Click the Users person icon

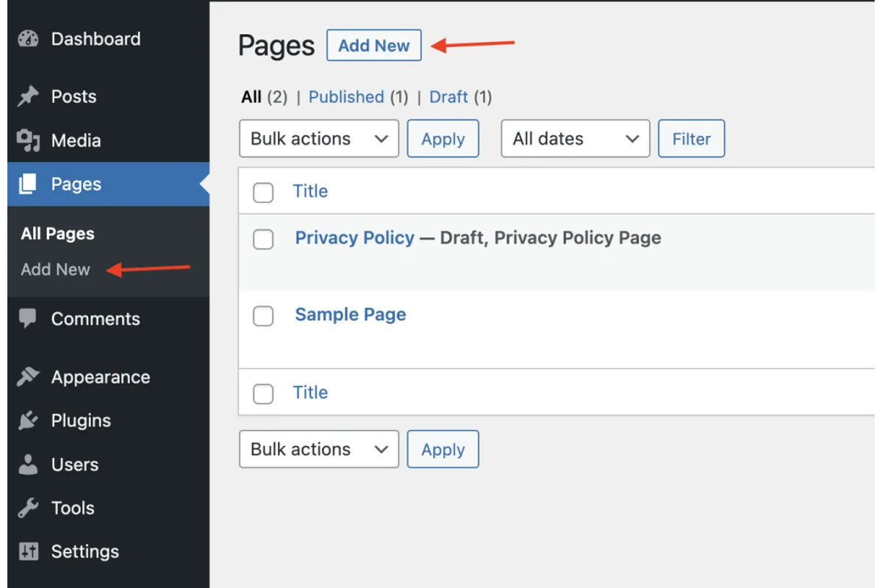28,465
